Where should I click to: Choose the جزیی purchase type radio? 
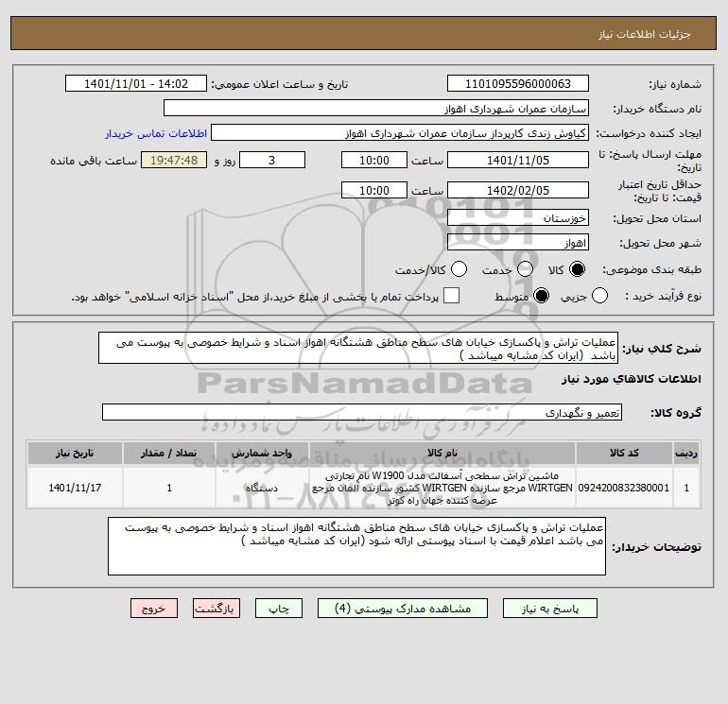599,296
